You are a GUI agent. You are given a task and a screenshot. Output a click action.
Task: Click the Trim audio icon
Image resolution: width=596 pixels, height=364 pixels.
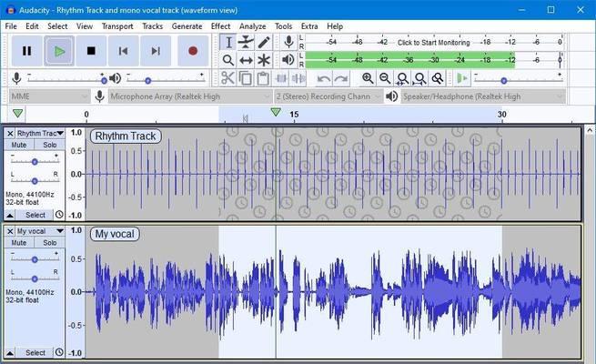click(281, 78)
